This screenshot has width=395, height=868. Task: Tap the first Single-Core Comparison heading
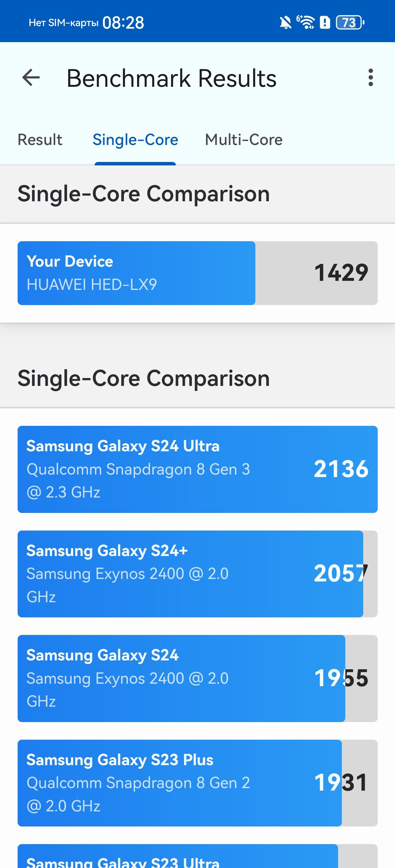point(144,194)
